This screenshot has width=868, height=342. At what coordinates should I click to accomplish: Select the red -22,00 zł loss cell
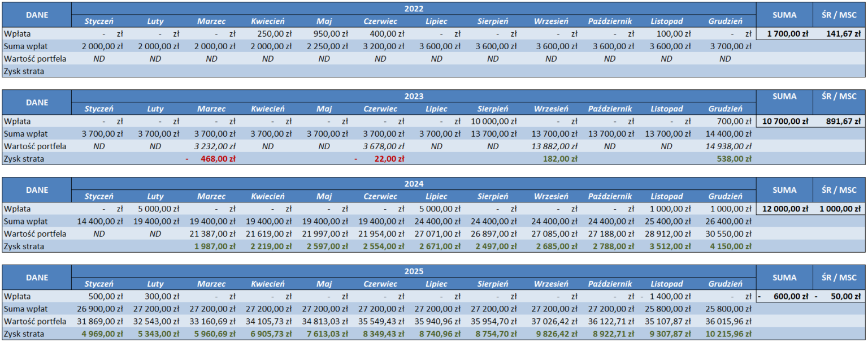[380, 159]
